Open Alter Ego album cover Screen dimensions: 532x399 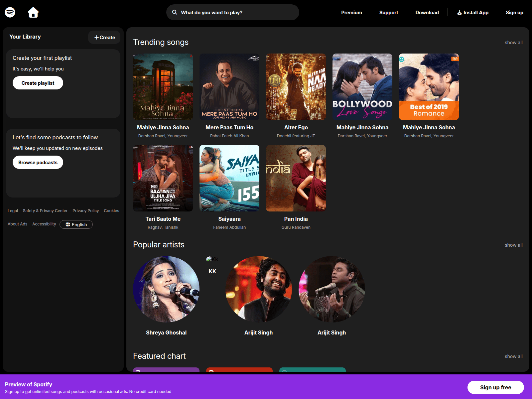296,87
